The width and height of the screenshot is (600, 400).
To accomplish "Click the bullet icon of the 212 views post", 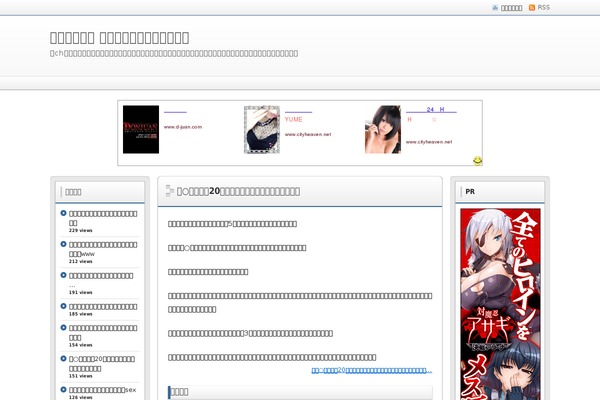I will click(64, 244).
